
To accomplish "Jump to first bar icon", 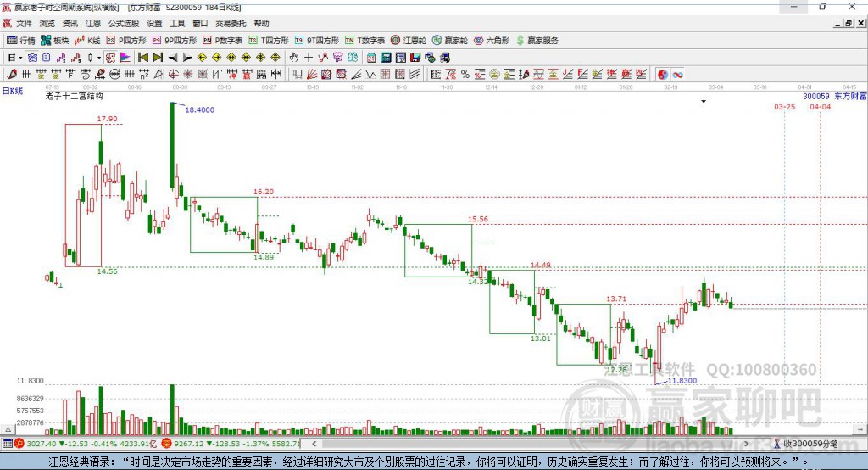I will [x=143, y=58].
